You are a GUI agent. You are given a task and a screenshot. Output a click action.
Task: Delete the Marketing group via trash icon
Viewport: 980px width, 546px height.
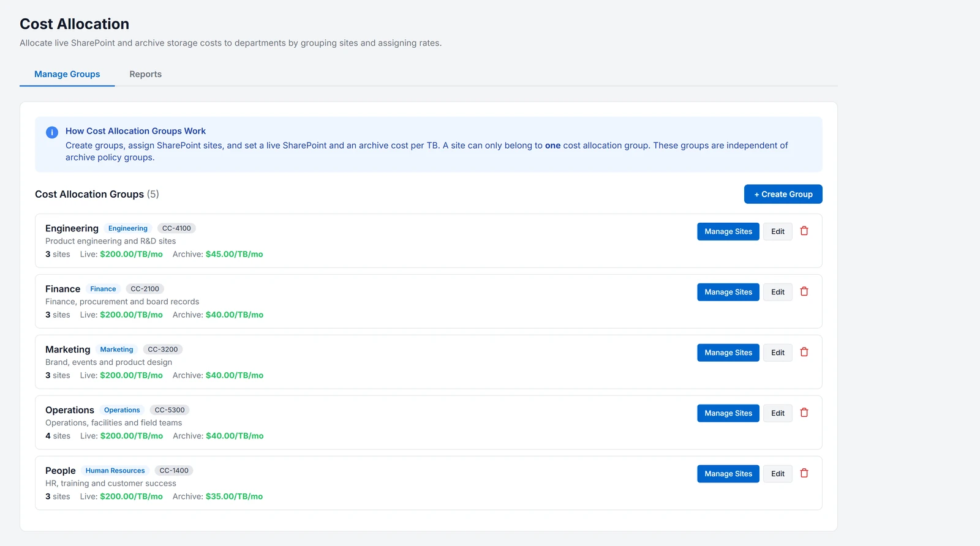point(804,352)
